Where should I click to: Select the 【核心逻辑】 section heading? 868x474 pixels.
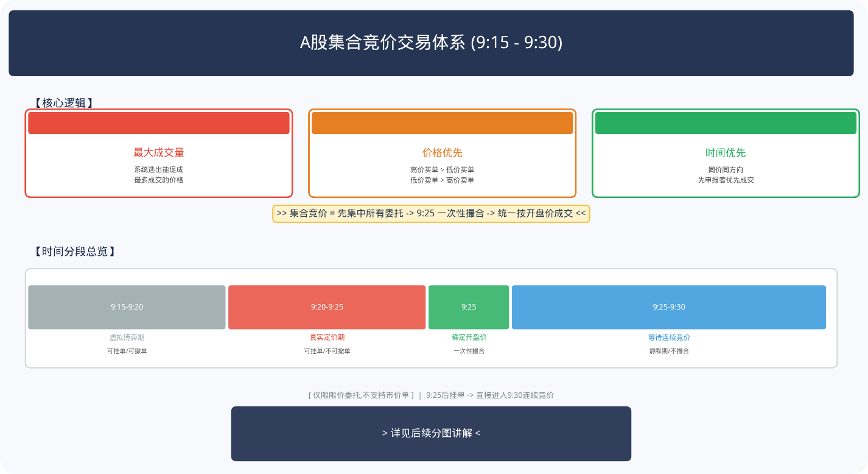pyautogui.click(x=64, y=103)
